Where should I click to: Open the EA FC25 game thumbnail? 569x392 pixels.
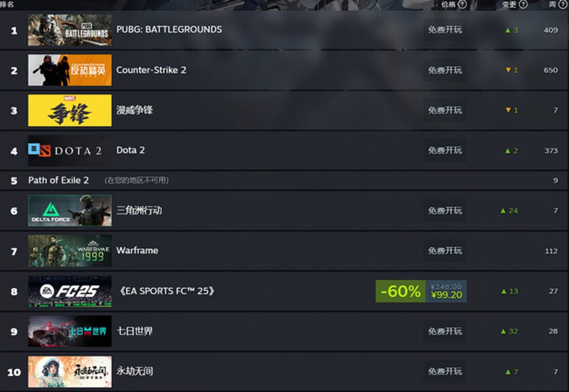pyautogui.click(x=69, y=291)
